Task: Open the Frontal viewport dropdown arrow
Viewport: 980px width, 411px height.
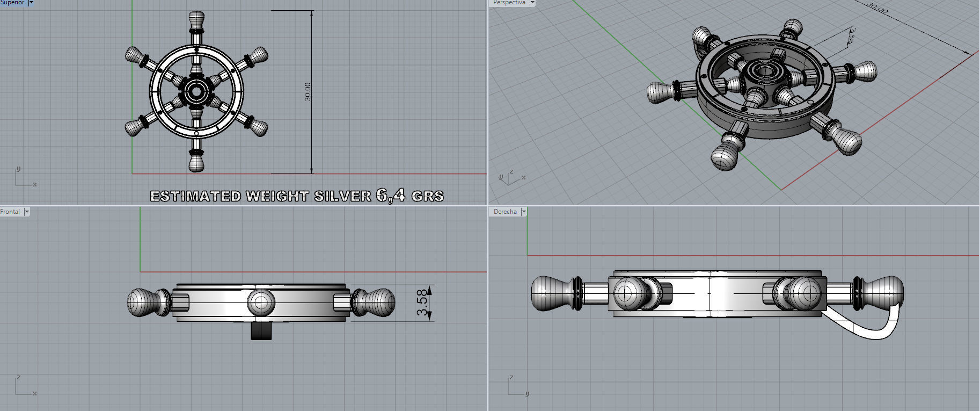Action: [x=27, y=212]
